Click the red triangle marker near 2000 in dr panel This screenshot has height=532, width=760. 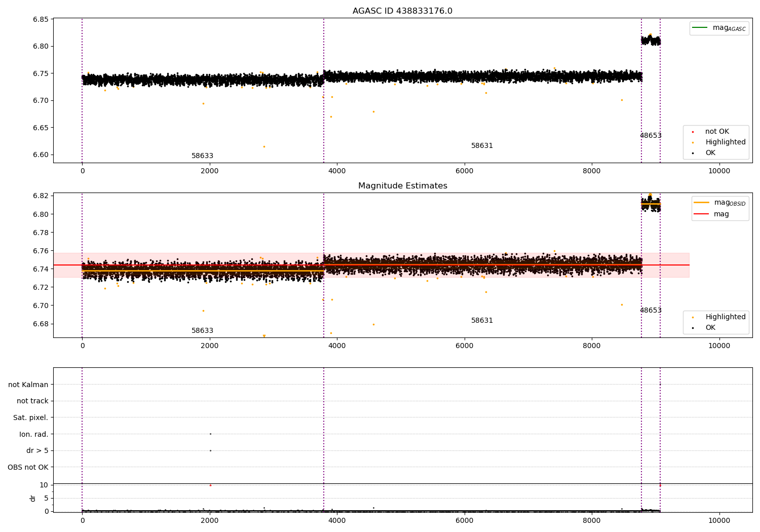[x=210, y=485]
